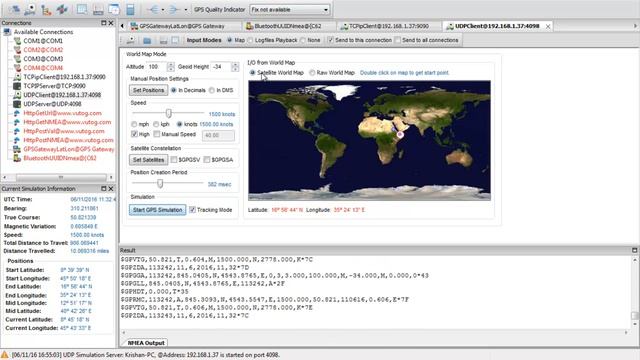
Task: Close the Connections panel
Action: click(111, 23)
